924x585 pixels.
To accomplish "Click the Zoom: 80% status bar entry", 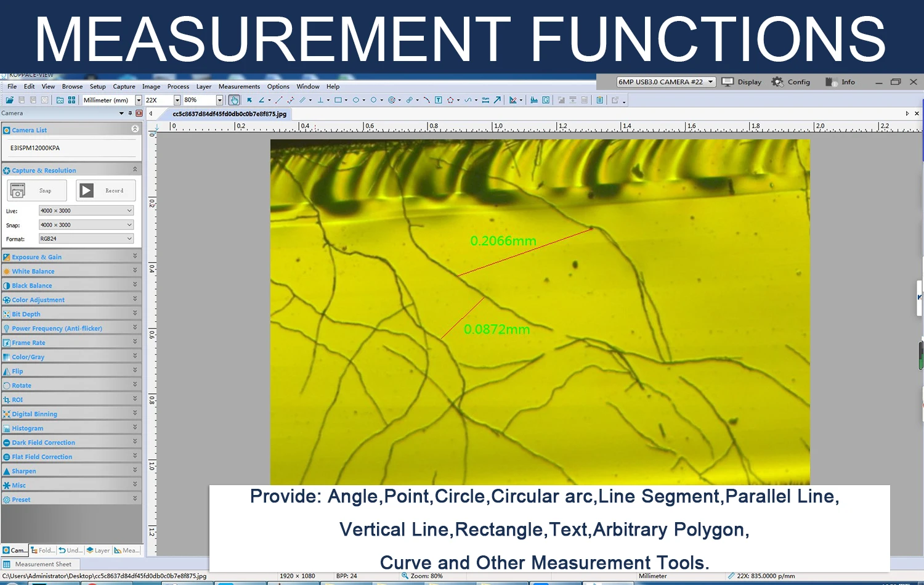I will (423, 576).
